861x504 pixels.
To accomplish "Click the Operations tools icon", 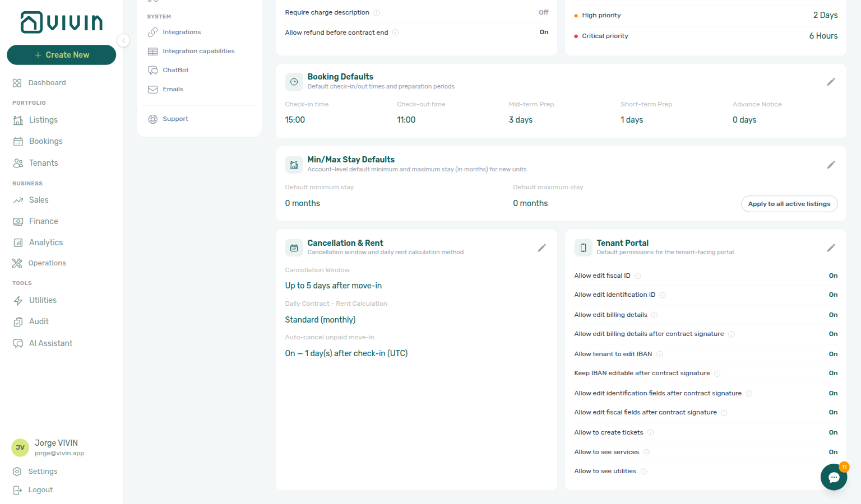I will 17,263.
